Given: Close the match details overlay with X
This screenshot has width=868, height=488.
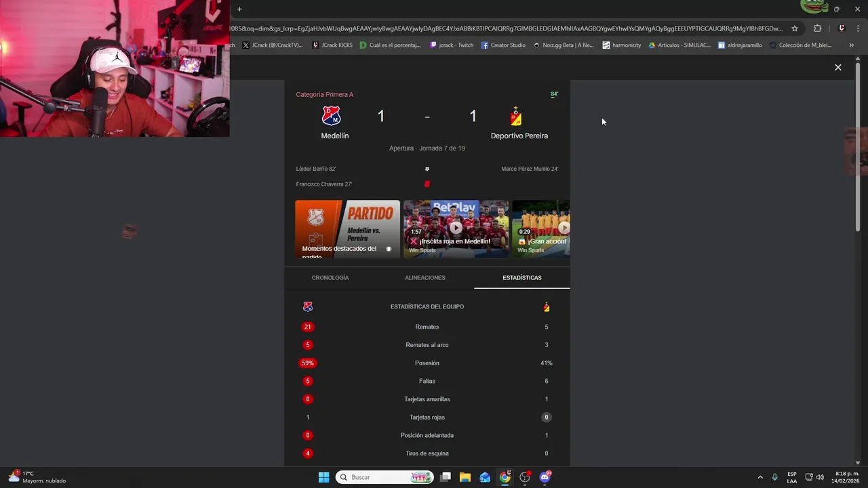Looking at the screenshot, I should tap(838, 67).
